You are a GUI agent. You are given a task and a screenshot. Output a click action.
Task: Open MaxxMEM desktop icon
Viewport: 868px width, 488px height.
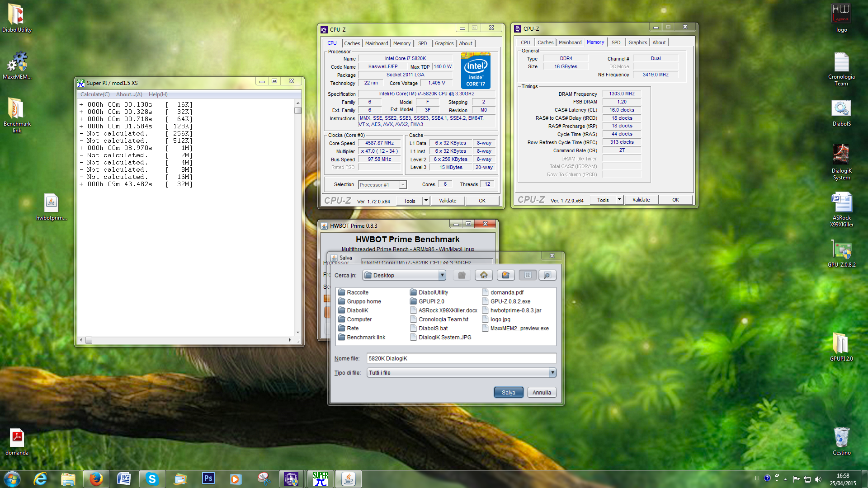click(x=17, y=66)
